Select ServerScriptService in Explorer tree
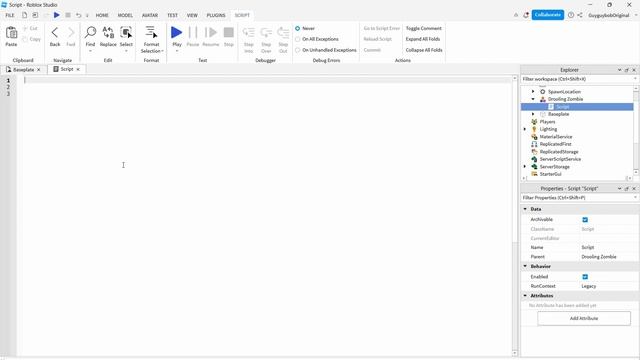640x360 pixels. [560, 159]
